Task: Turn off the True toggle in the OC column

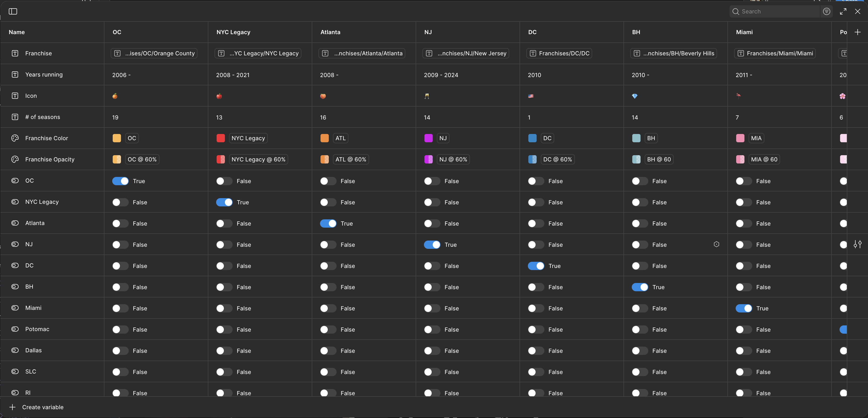Action: pos(120,181)
